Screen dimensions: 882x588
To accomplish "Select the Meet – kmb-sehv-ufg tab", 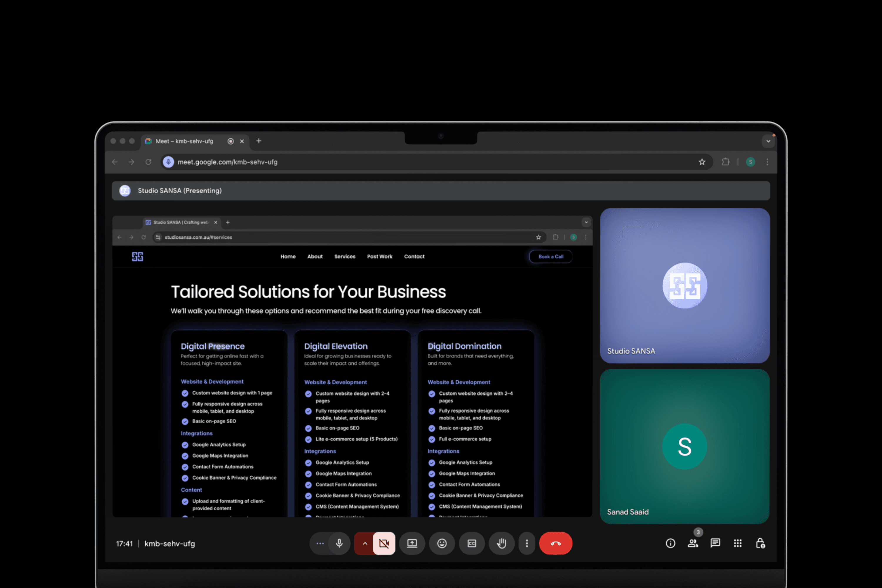I will pyautogui.click(x=185, y=141).
